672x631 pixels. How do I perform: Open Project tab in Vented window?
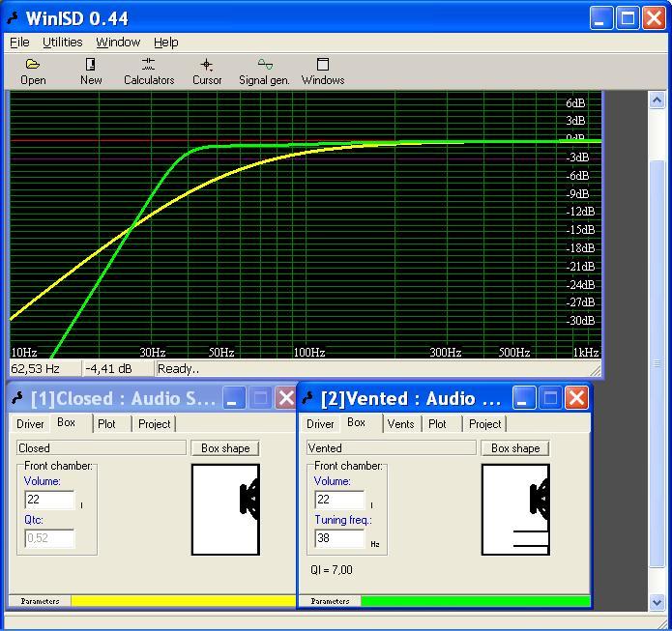(x=484, y=424)
